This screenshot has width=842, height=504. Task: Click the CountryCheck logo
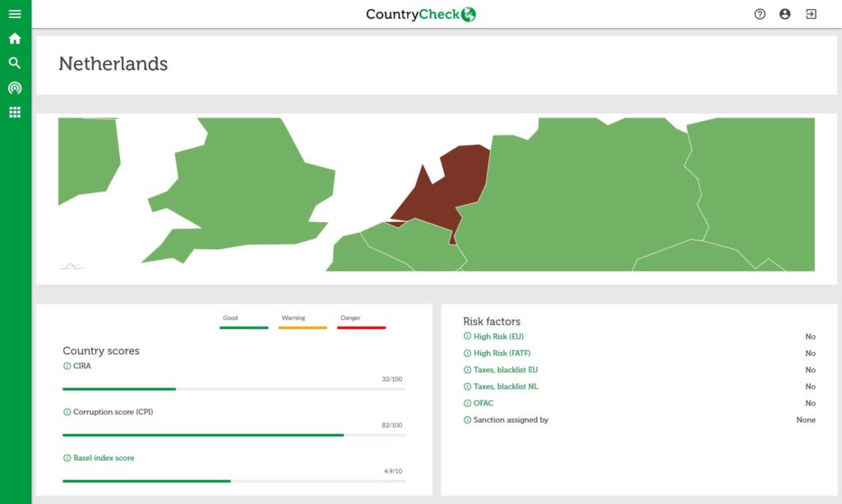tap(421, 15)
